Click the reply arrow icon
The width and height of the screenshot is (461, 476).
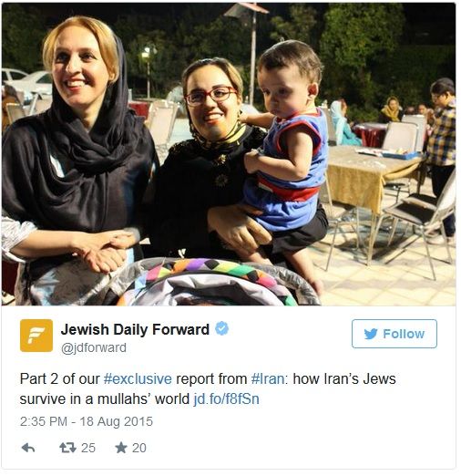(x=28, y=448)
